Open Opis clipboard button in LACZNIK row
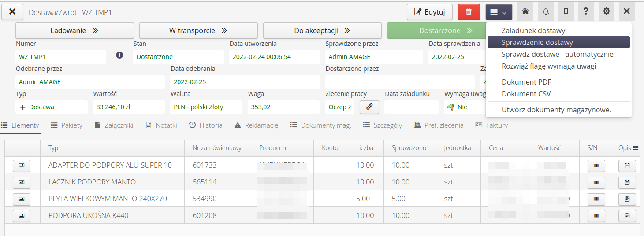 (627, 183)
